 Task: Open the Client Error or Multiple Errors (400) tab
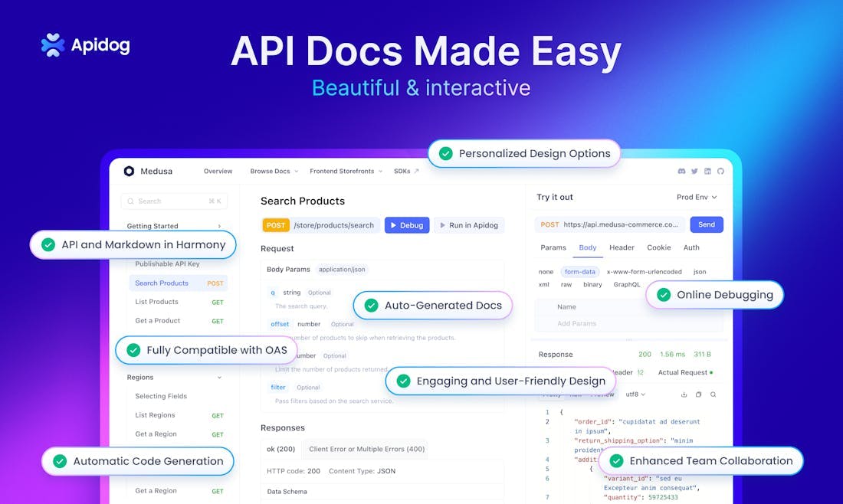coord(366,449)
